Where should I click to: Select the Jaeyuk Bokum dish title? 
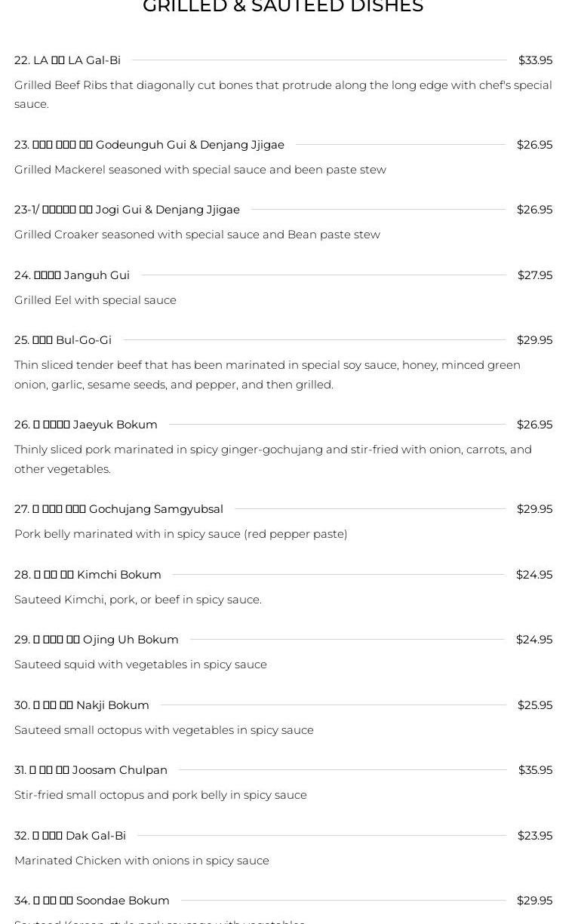point(86,425)
